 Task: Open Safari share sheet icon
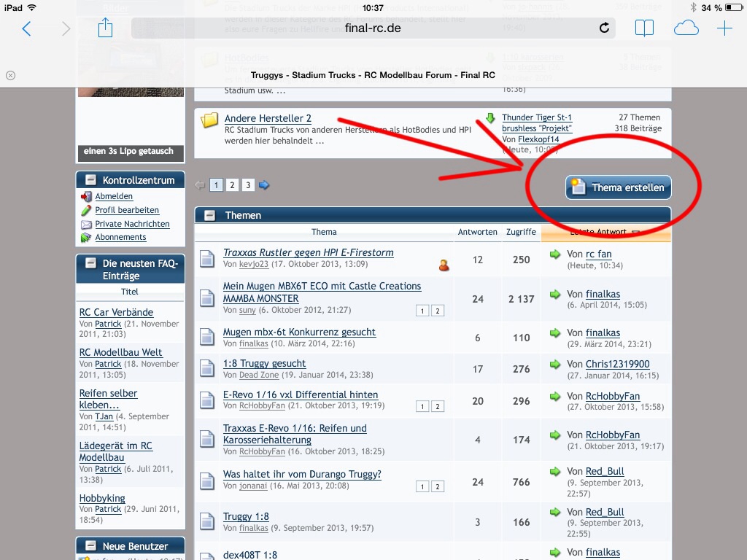pos(105,28)
